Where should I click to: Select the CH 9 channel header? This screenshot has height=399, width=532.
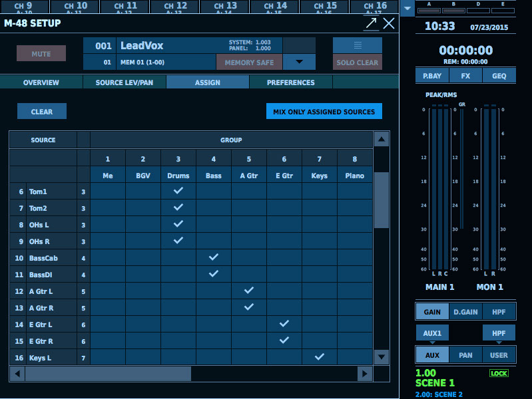[24, 7]
